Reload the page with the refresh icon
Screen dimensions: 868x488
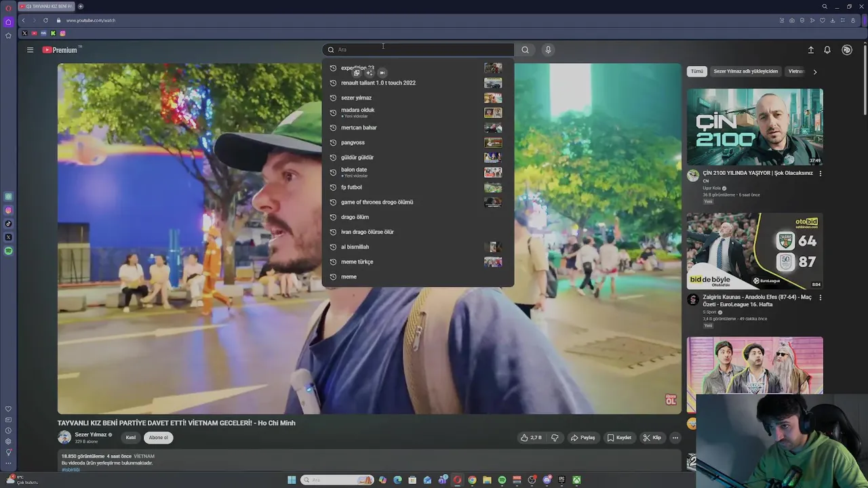45,20
